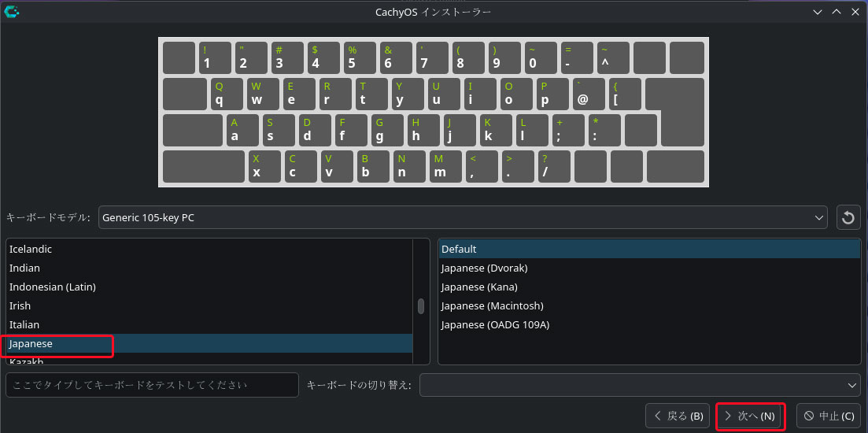868x433 pixels.
Task: Click the 戻る (B) back button
Action: click(678, 416)
